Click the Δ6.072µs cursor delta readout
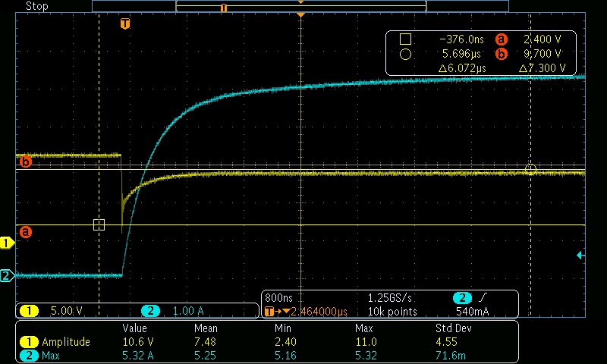 click(x=462, y=68)
